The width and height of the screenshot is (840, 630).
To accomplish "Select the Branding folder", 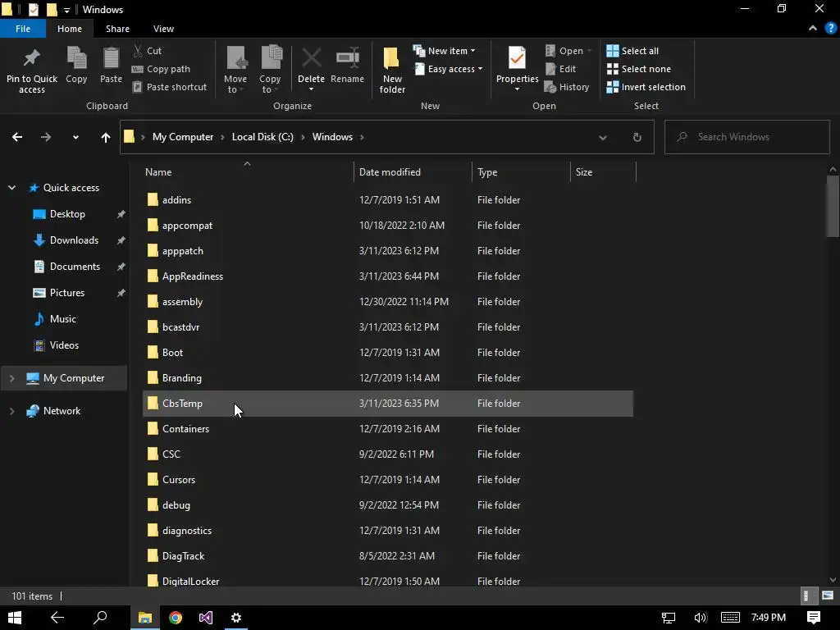I will [x=388, y=378].
